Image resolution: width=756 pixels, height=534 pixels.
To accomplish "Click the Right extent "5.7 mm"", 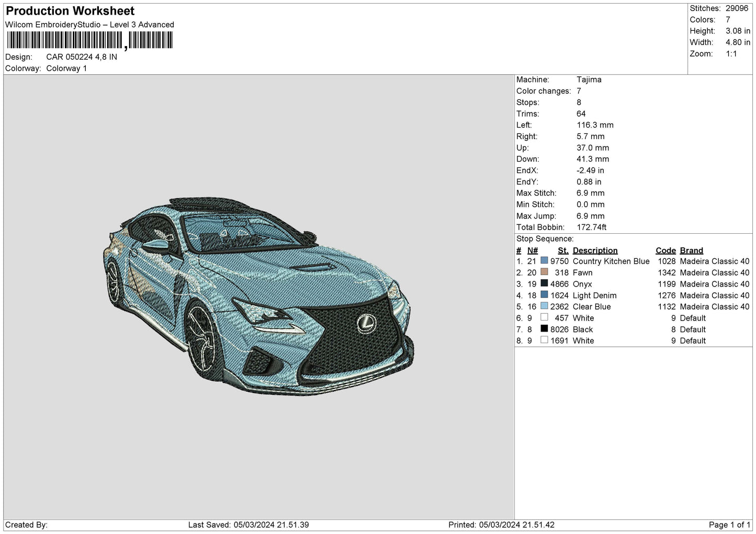I will (591, 137).
